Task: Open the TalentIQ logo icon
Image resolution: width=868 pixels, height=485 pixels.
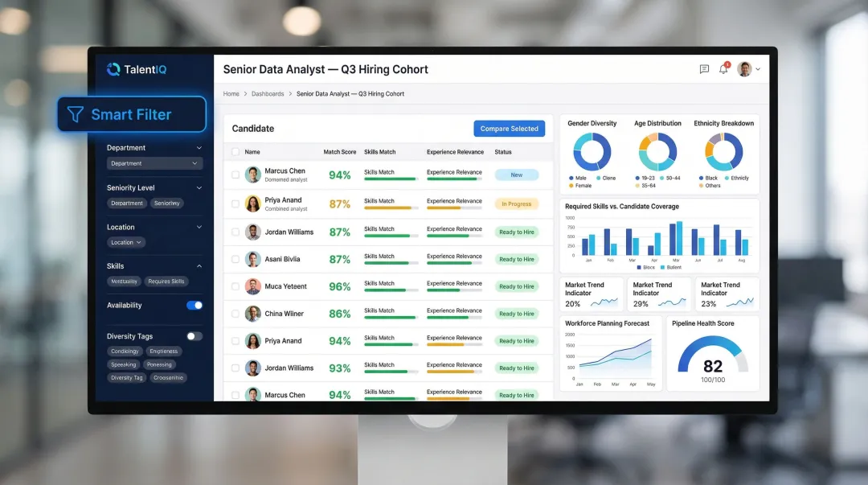Action: (113, 69)
